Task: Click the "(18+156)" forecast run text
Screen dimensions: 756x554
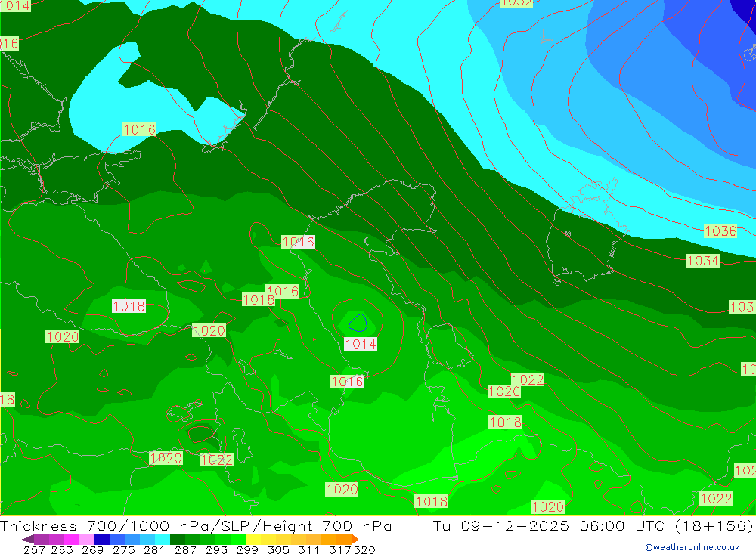Action: (714, 525)
